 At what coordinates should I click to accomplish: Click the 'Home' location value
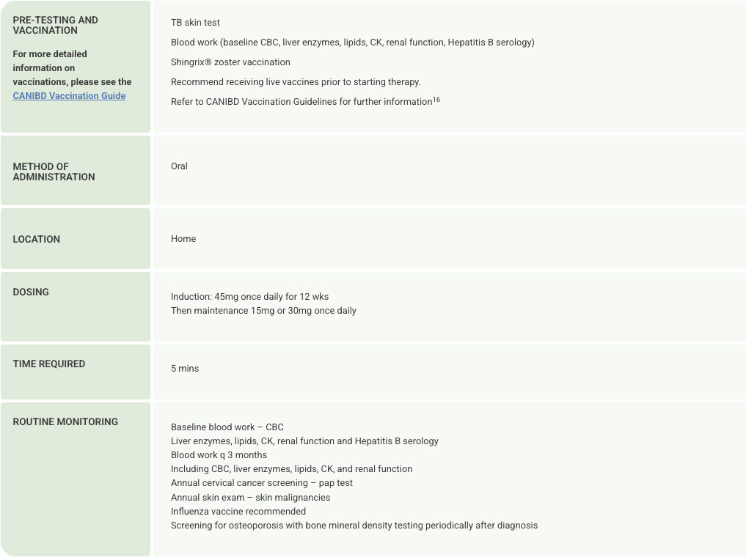183,239
